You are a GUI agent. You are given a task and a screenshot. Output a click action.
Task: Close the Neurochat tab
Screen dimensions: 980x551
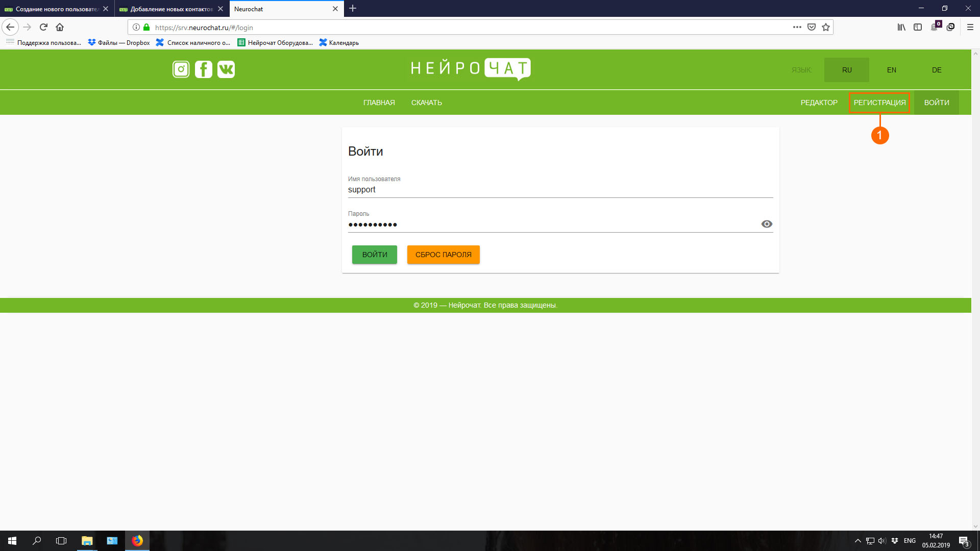335,9
